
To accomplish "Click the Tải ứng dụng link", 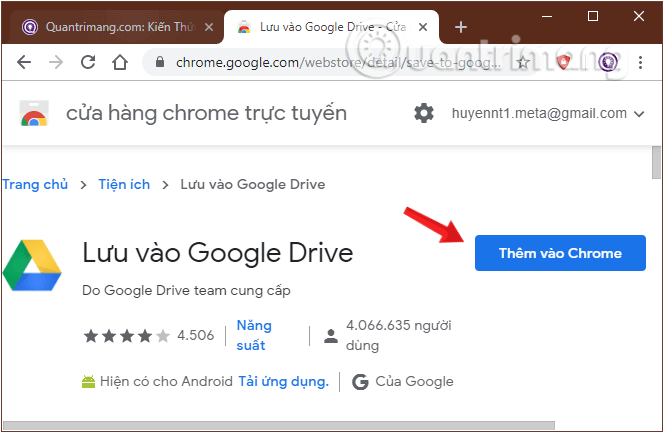I will [x=283, y=382].
